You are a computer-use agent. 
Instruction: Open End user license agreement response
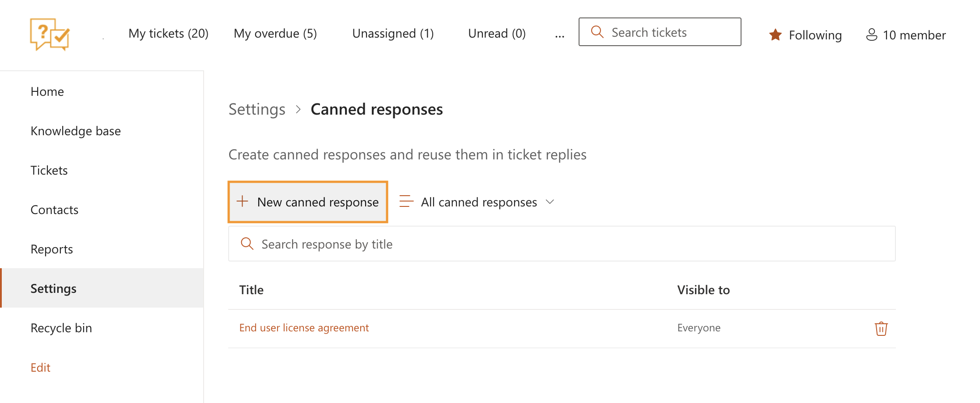pyautogui.click(x=304, y=328)
